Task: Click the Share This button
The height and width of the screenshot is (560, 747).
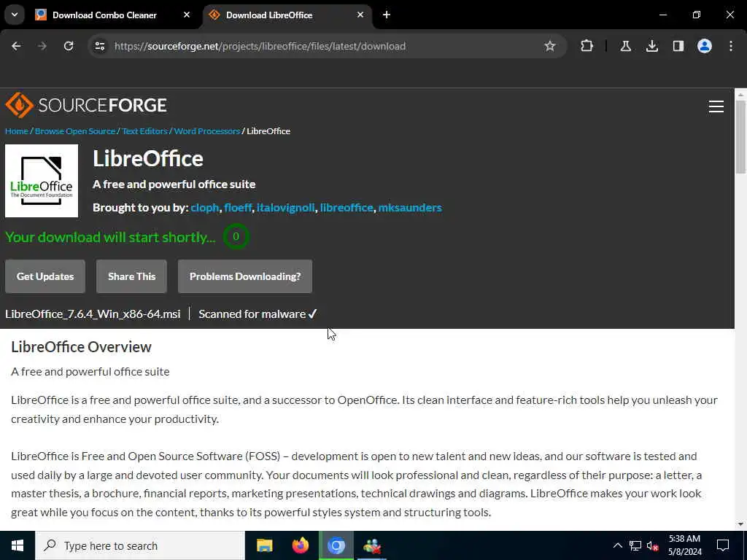Action: (x=131, y=276)
